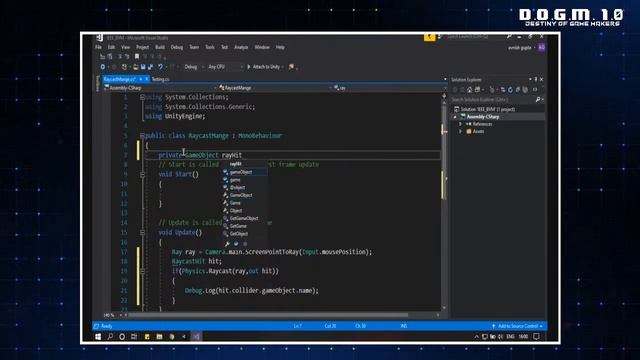Select the lowercase game suggestion in IntelliSense
This screenshot has height=360, width=640.
tap(245, 180)
